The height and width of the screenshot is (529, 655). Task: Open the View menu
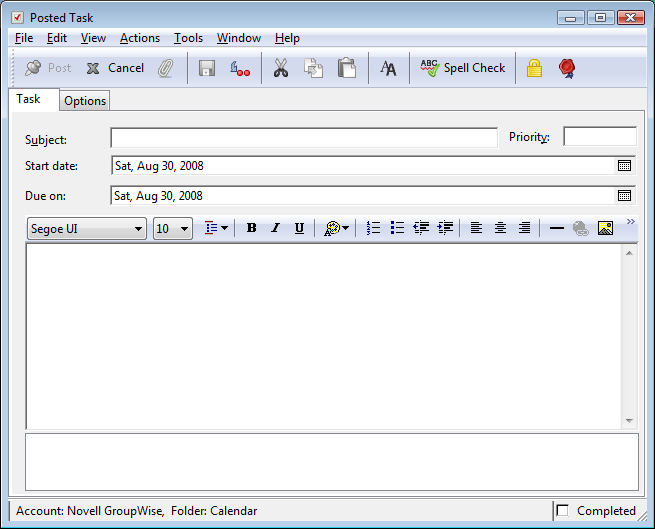pos(93,38)
